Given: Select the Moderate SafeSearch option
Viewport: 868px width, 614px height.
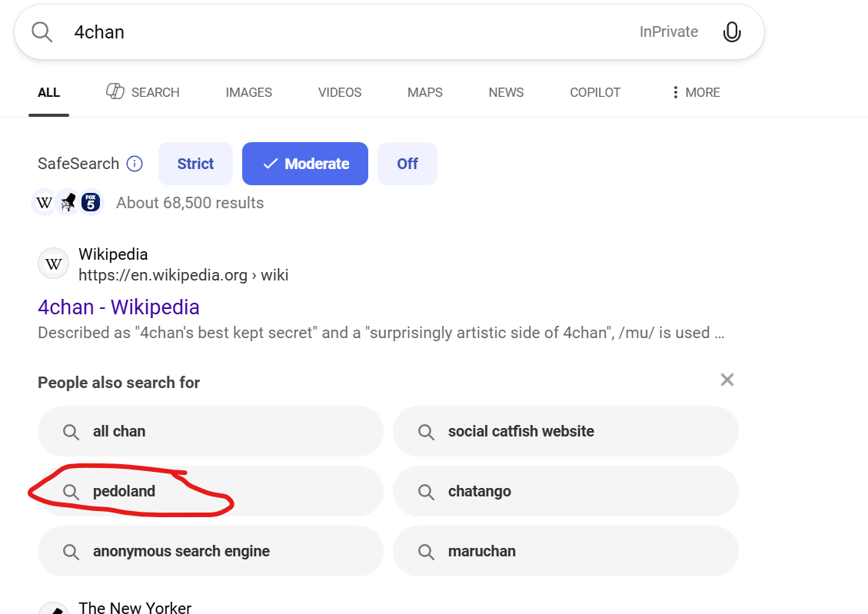Looking at the screenshot, I should [305, 164].
